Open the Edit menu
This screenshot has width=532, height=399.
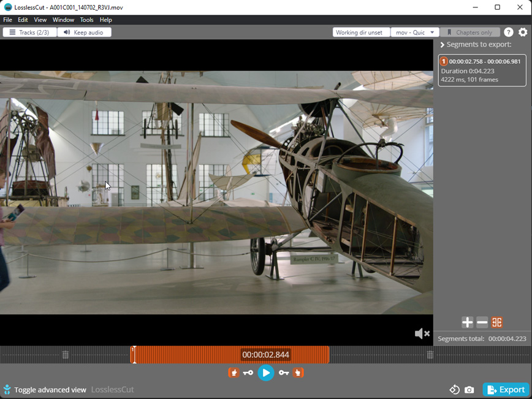23,20
